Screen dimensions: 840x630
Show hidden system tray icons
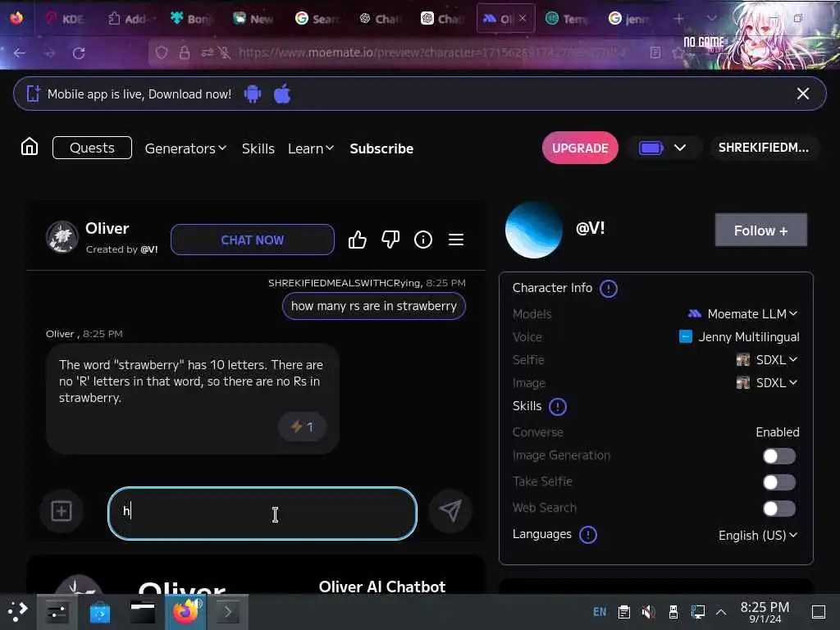tap(721, 612)
